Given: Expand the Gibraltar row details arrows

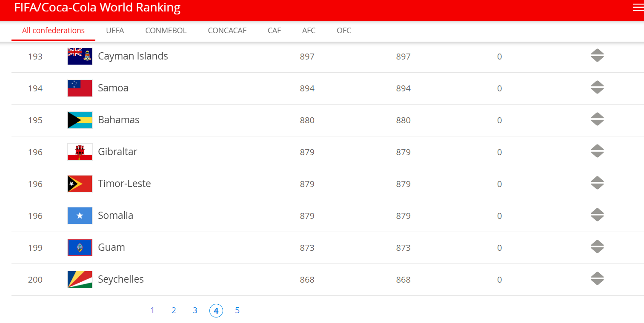Looking at the screenshot, I should tap(598, 151).
